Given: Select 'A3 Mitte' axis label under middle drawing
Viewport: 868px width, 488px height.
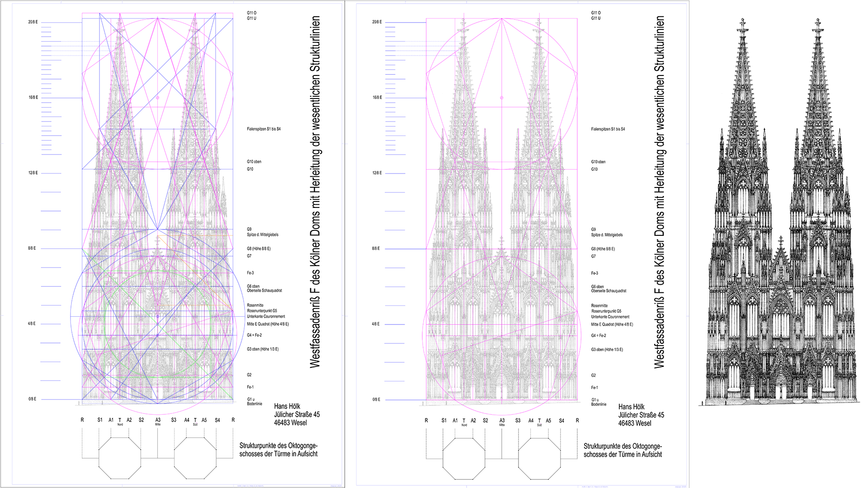Looking at the screenshot, I should 502,422.
